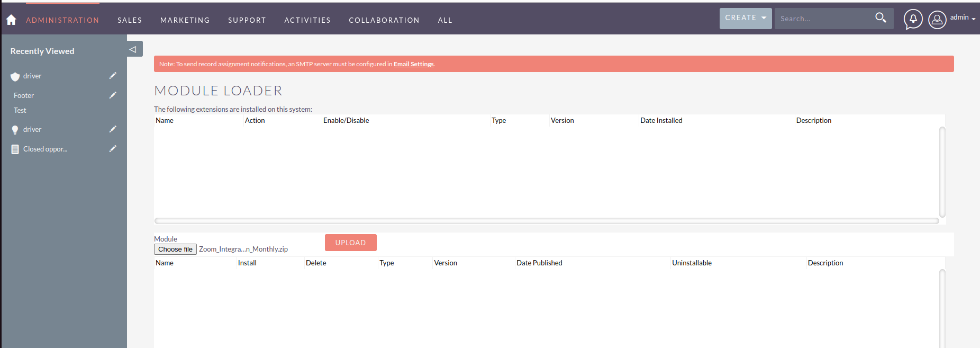Open the All menu
This screenshot has height=348, width=980.
click(445, 20)
